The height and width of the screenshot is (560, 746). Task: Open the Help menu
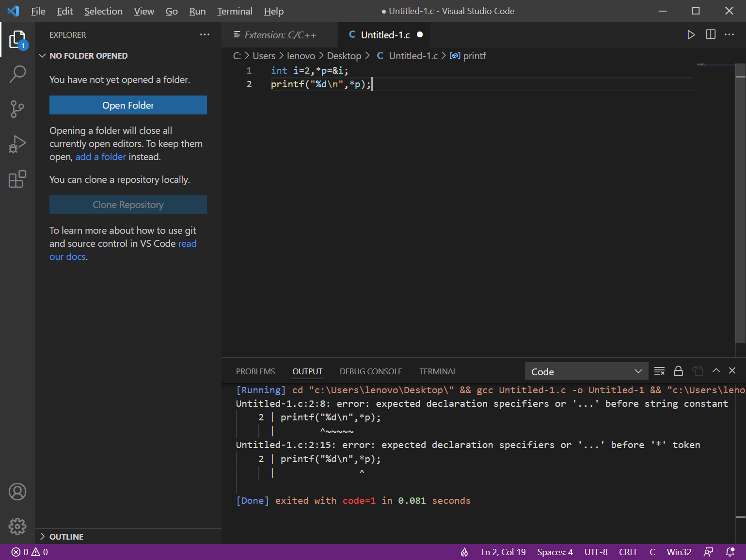[274, 11]
